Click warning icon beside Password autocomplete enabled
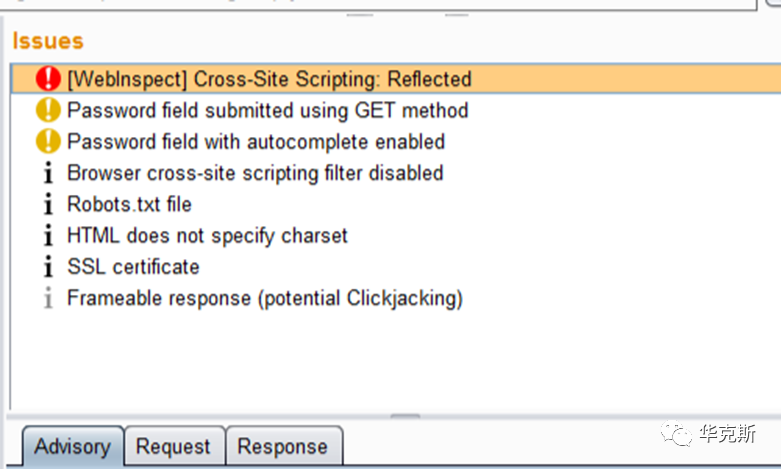 point(48,142)
